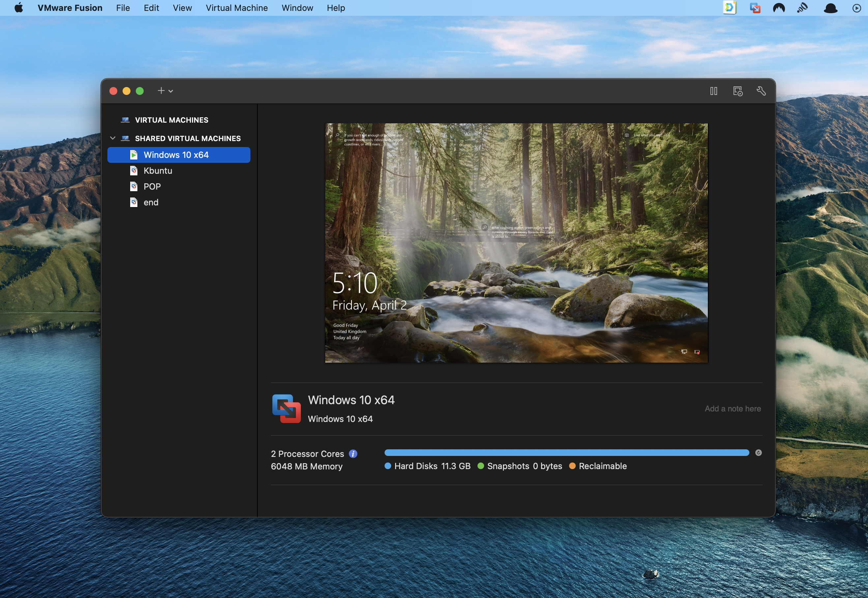Image resolution: width=868 pixels, height=598 pixels.
Task: Click the 6048 MB Memory text
Action: click(307, 466)
